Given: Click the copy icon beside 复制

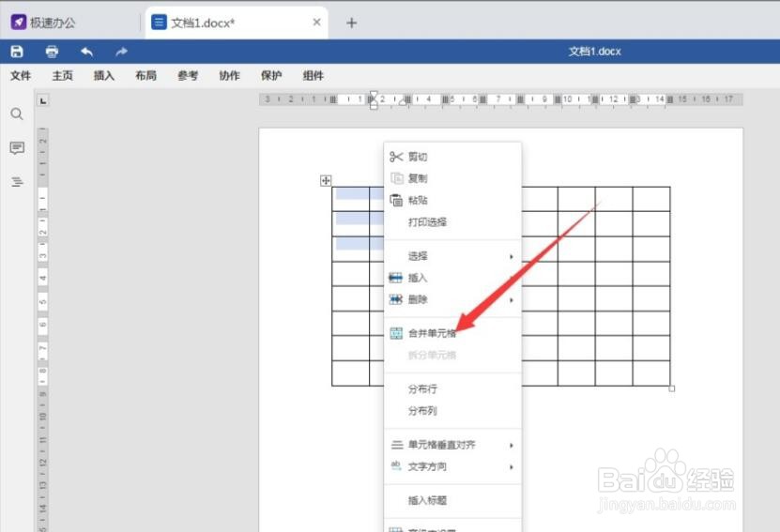Looking at the screenshot, I should [396, 178].
